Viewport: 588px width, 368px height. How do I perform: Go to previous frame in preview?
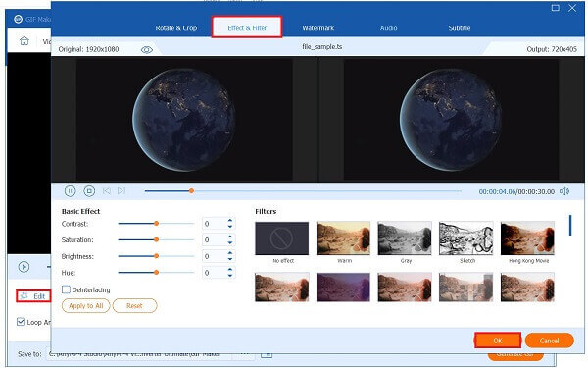point(107,191)
